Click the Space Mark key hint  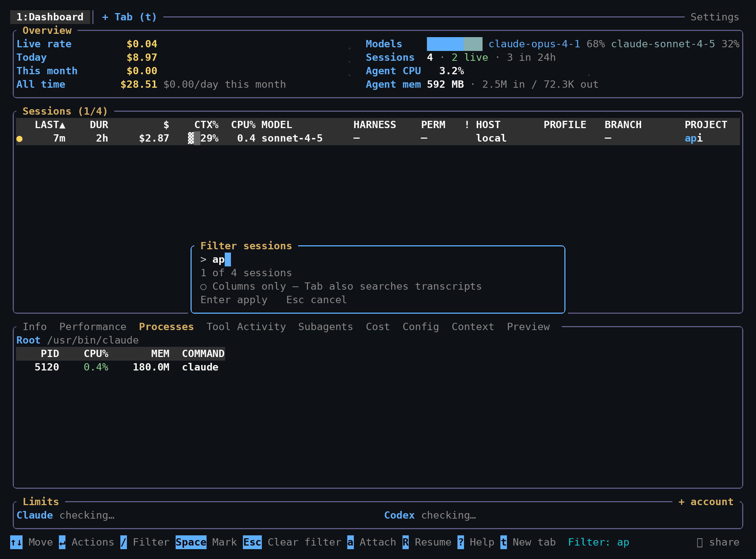(x=206, y=542)
